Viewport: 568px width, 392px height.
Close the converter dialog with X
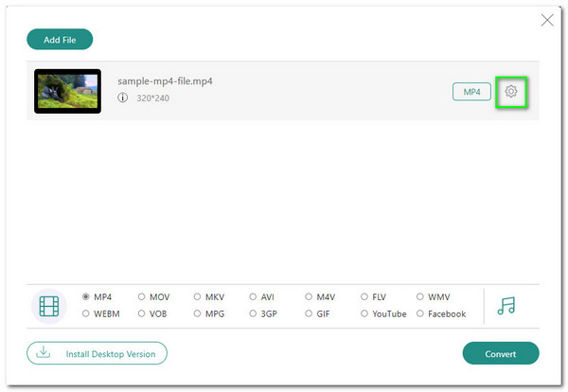point(547,20)
